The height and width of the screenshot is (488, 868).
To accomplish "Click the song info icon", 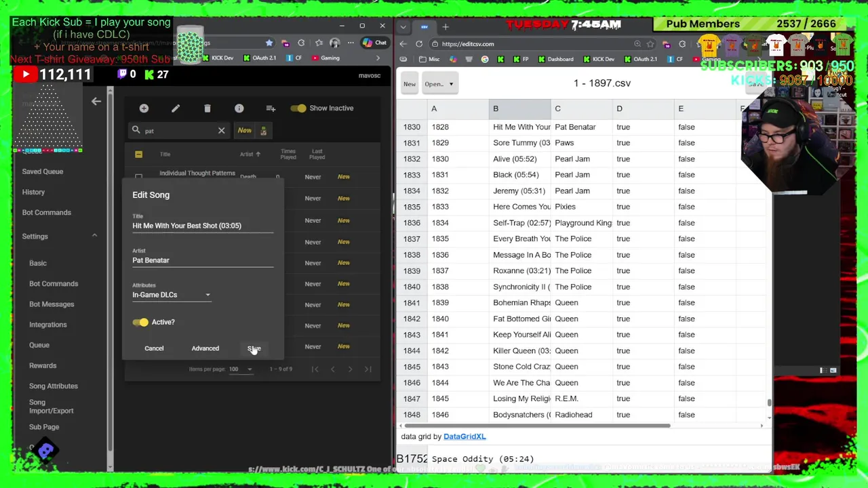I will [x=239, y=108].
